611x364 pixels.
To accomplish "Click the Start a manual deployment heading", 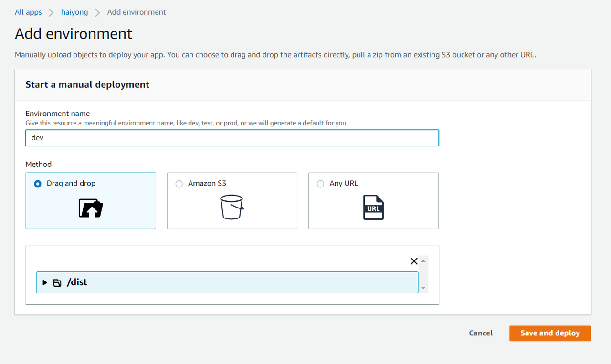I will point(87,84).
